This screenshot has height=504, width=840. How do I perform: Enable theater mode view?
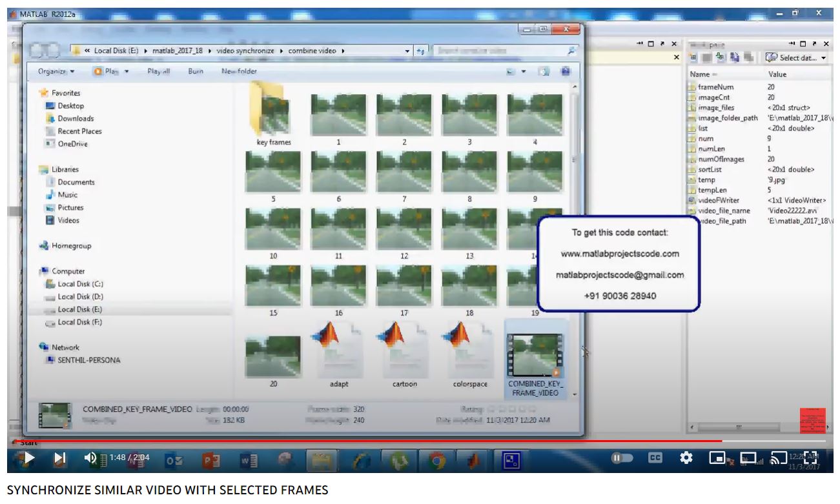tap(748, 458)
